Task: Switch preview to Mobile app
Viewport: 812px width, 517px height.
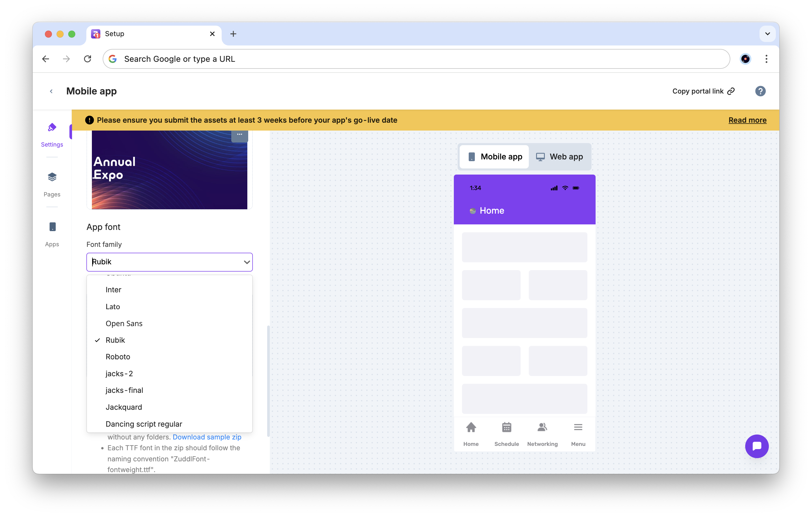Action: [495, 157]
